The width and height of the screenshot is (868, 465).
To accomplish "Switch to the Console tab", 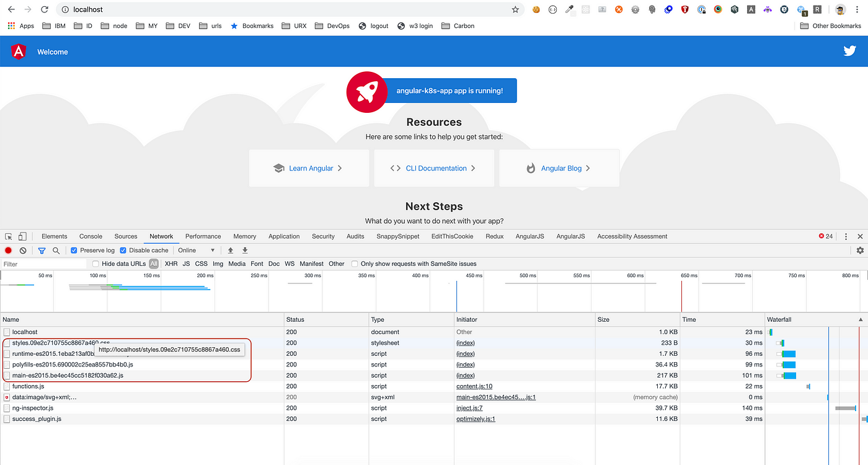I will tap(91, 236).
